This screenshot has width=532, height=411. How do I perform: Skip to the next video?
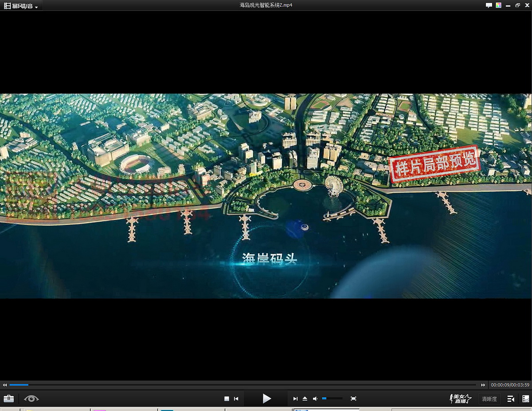(295, 399)
